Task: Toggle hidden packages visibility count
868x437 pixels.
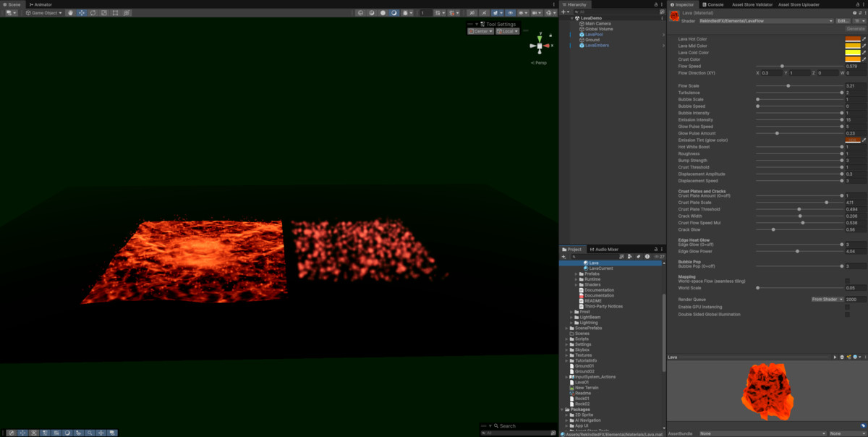Action: [x=659, y=256]
